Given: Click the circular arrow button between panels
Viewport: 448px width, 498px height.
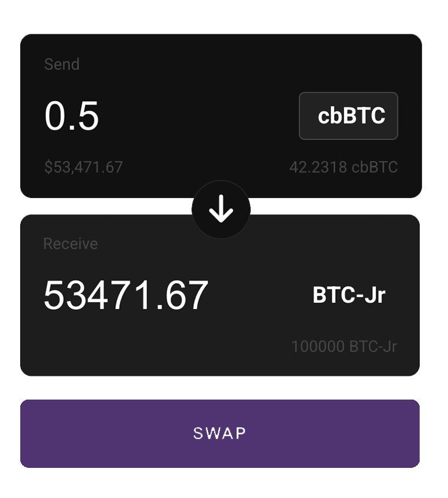Looking at the screenshot, I should (x=221, y=210).
